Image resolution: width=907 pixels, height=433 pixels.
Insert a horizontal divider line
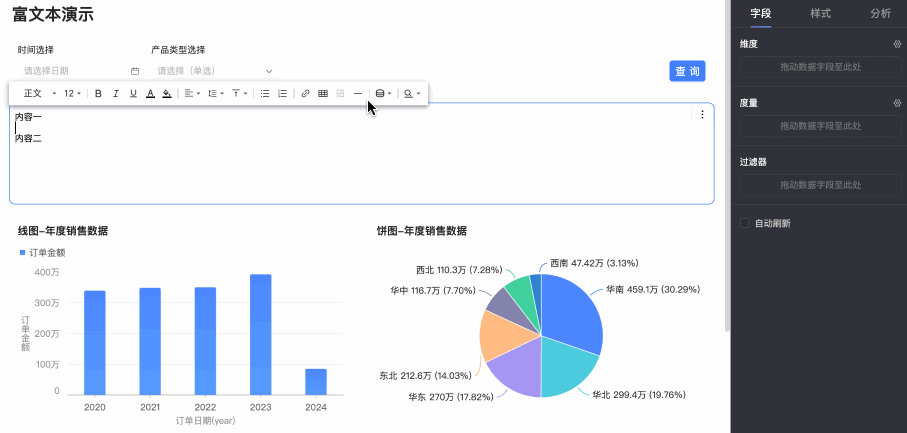(x=357, y=93)
